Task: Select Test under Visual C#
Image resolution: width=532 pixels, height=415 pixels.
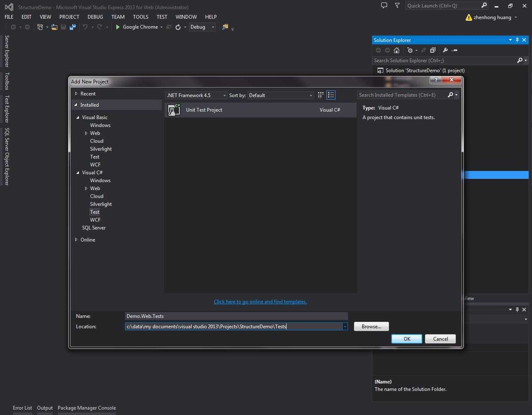Action: coord(95,212)
